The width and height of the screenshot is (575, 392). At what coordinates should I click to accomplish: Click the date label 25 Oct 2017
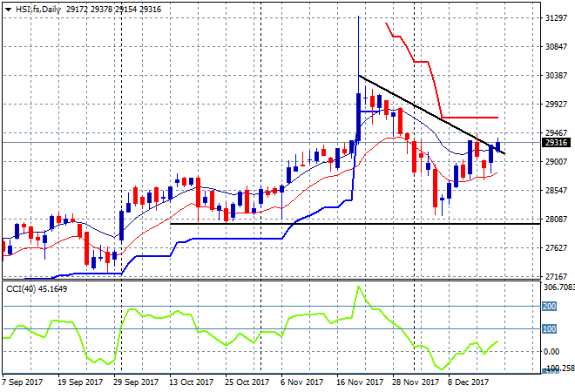tap(247, 382)
